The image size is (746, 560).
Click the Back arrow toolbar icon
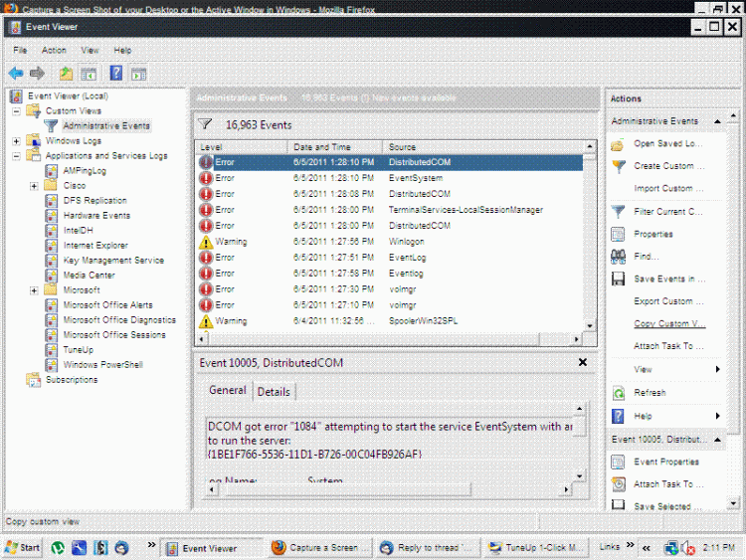pos(16,74)
